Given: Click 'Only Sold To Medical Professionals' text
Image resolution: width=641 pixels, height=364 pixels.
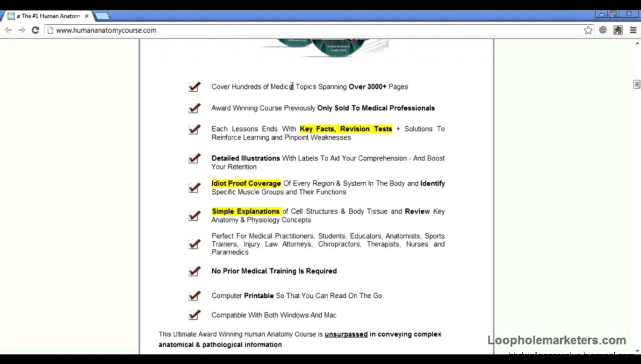Looking at the screenshot, I should 376,108.
